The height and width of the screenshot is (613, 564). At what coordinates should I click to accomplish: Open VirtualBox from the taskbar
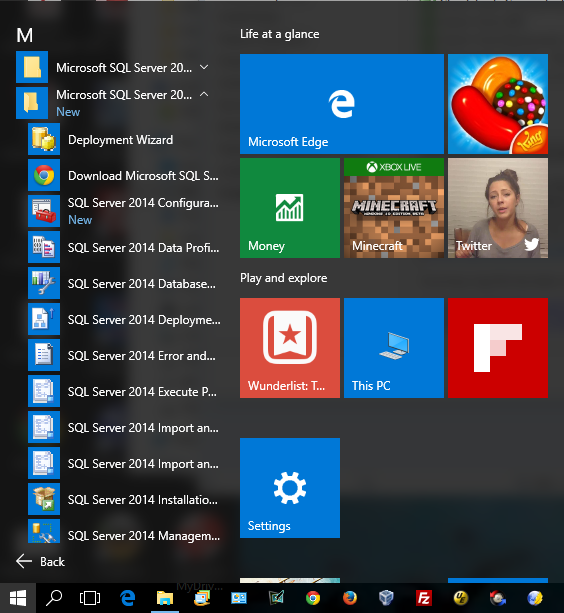pos(386,598)
